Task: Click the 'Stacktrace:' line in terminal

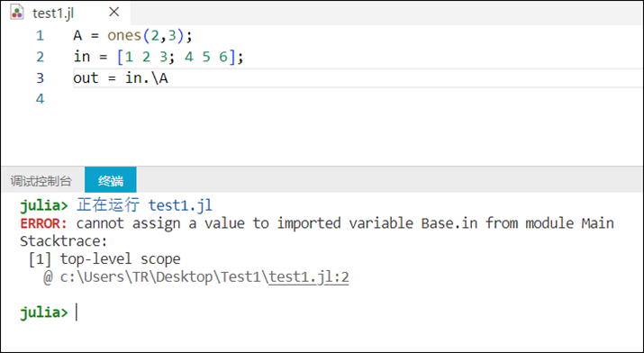Action: tap(64, 241)
